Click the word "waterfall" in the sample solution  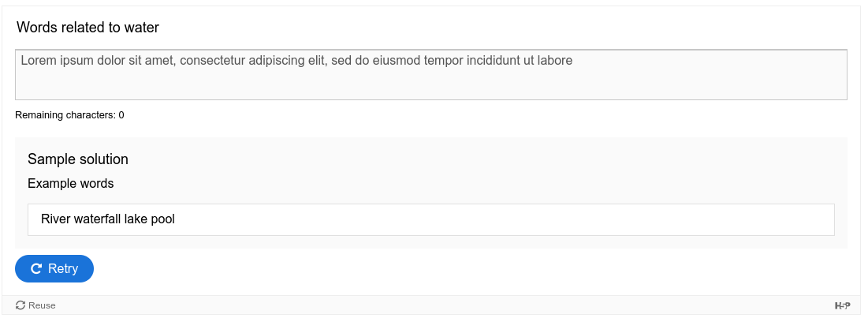(98, 219)
